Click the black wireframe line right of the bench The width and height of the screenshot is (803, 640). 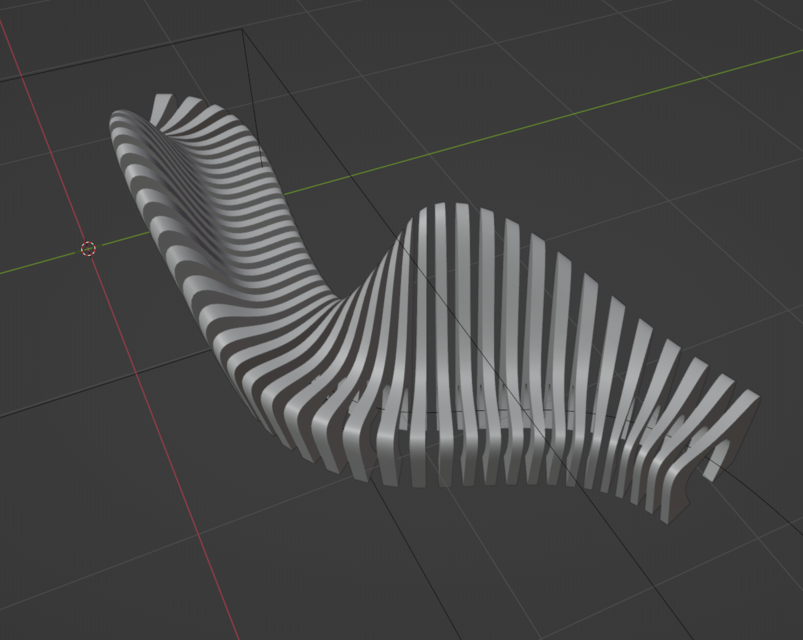(x=770, y=500)
